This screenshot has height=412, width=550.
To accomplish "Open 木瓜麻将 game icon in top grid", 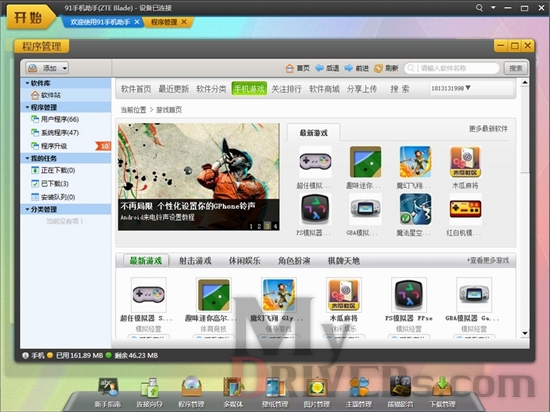I will [465, 162].
